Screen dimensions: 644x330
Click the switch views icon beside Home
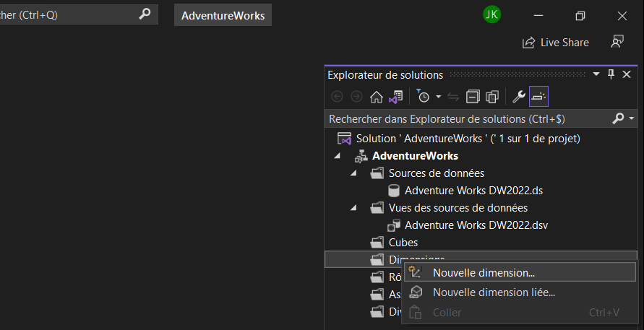click(396, 97)
